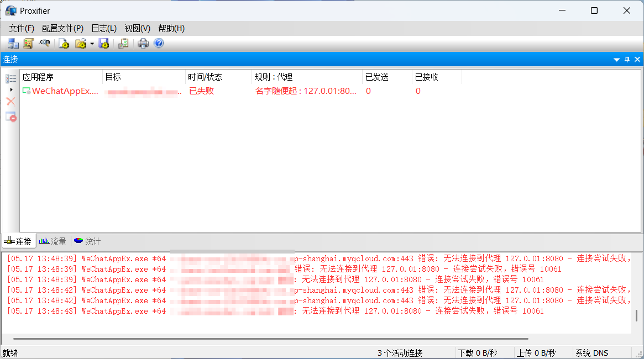Open Proxy Servers settings toolbar icon
This screenshot has height=359, width=644.
[x=13, y=44]
